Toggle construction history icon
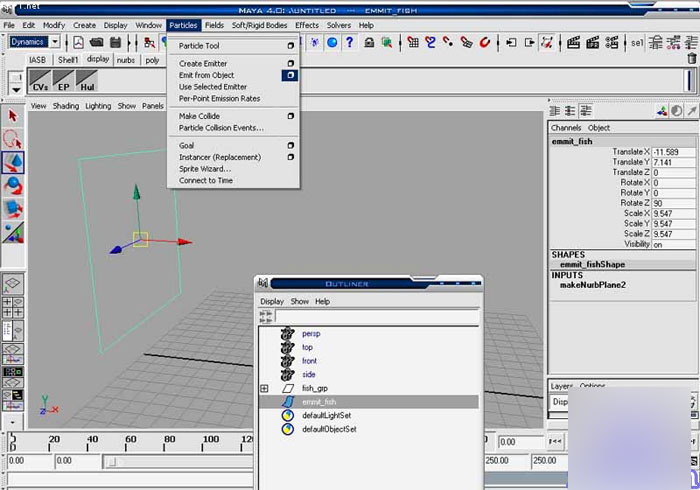The height and width of the screenshot is (490, 700). coord(547,42)
